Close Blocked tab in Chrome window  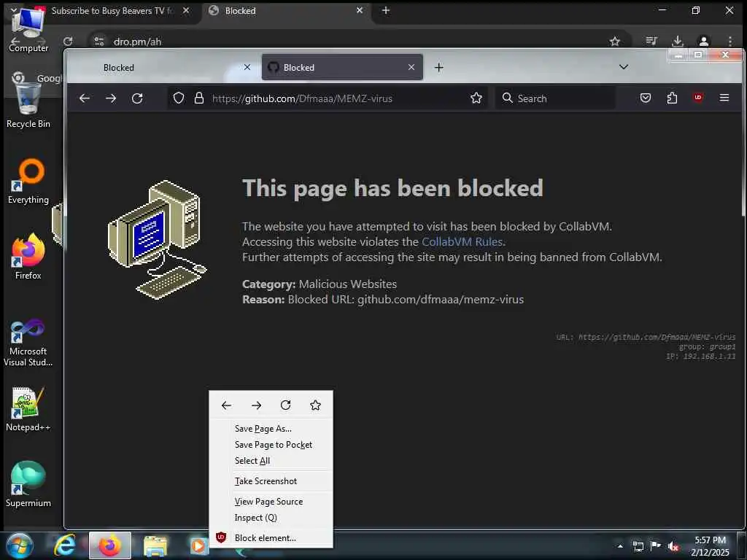pyautogui.click(x=360, y=10)
